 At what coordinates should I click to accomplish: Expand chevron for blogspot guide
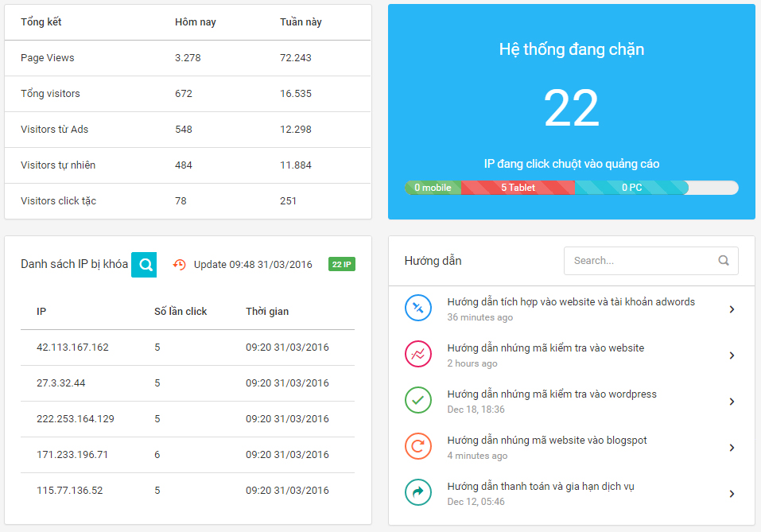click(x=732, y=448)
